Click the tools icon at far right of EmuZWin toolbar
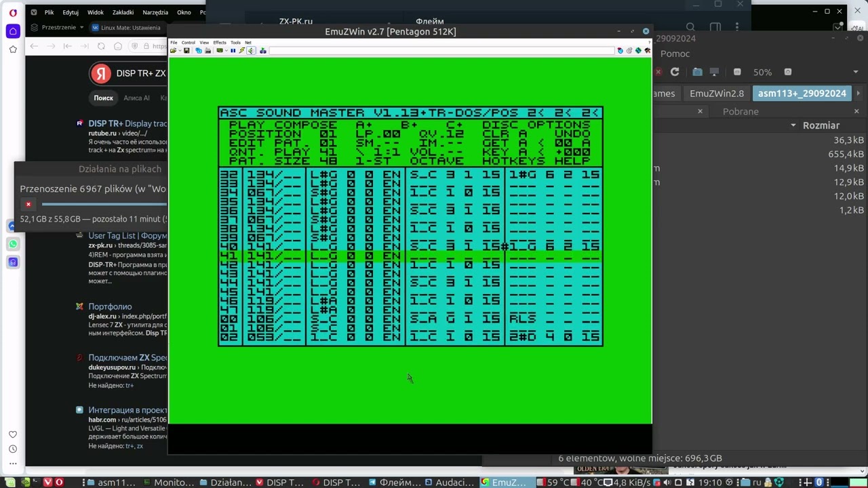The image size is (868, 488). pos(647,51)
